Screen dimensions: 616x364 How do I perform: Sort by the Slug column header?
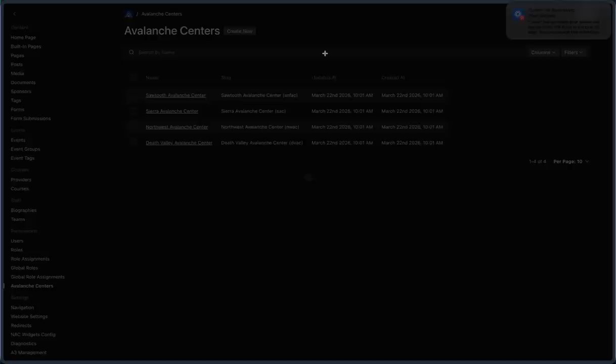226,77
